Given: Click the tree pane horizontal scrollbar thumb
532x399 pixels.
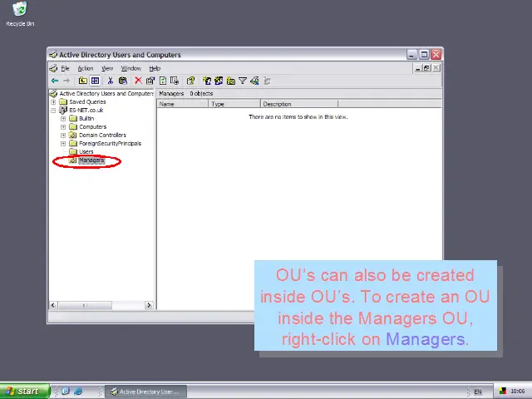Looking at the screenshot, I should point(85,305).
